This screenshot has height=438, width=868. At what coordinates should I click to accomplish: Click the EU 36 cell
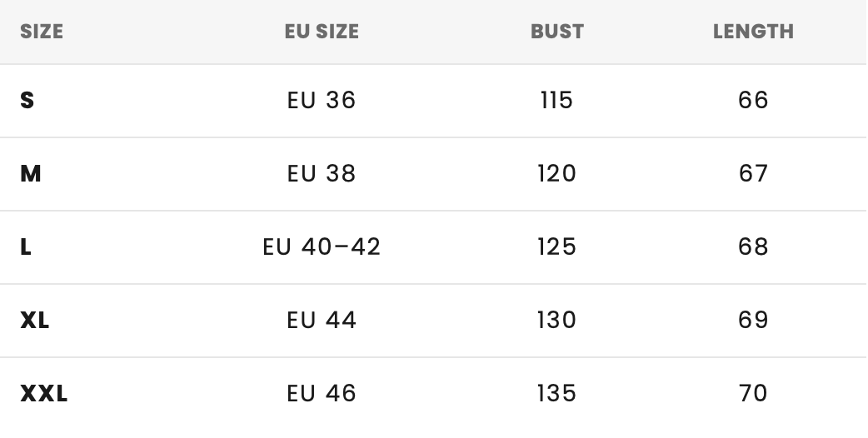tap(322, 100)
